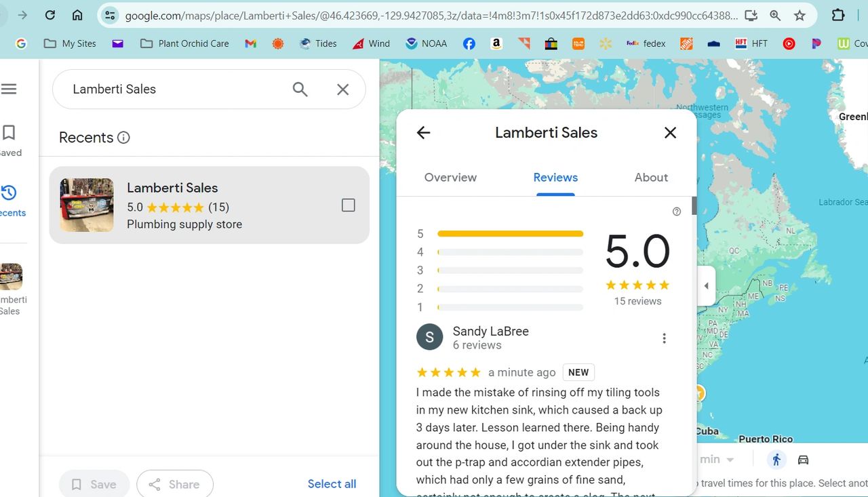
Task: Open the Google Maps hamburger menu
Action: [9, 89]
